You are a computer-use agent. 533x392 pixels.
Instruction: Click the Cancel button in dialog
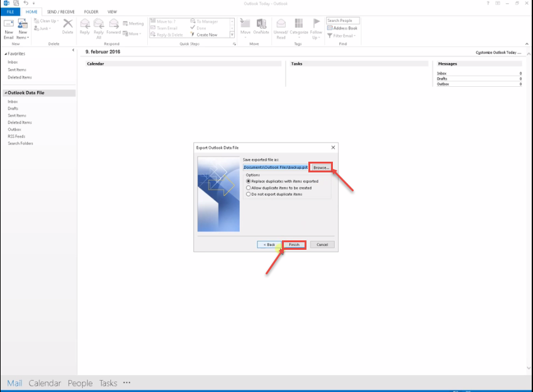(322, 245)
